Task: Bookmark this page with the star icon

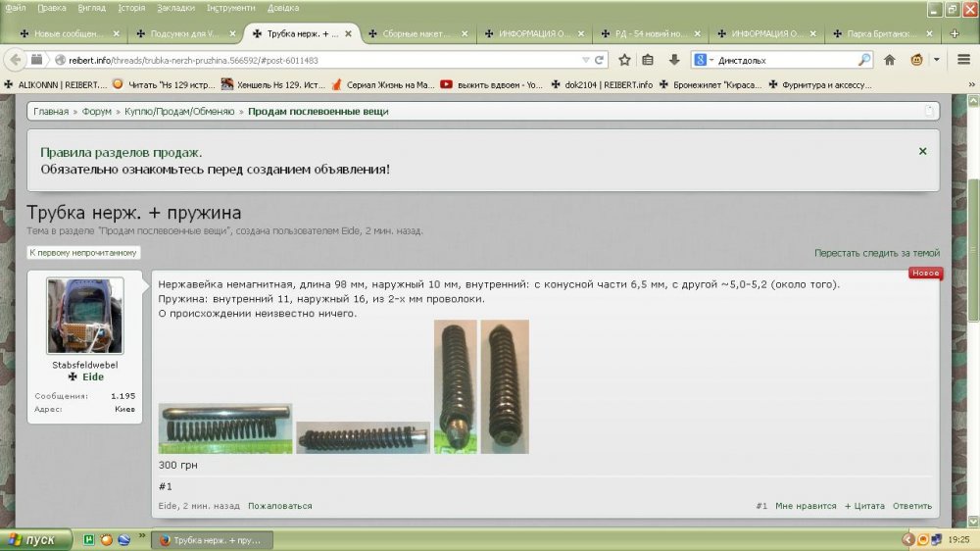Action: click(x=624, y=60)
